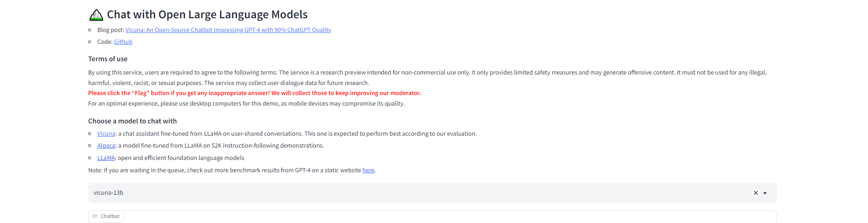Follow the Alpaca model link
868x223 pixels.
(106, 145)
